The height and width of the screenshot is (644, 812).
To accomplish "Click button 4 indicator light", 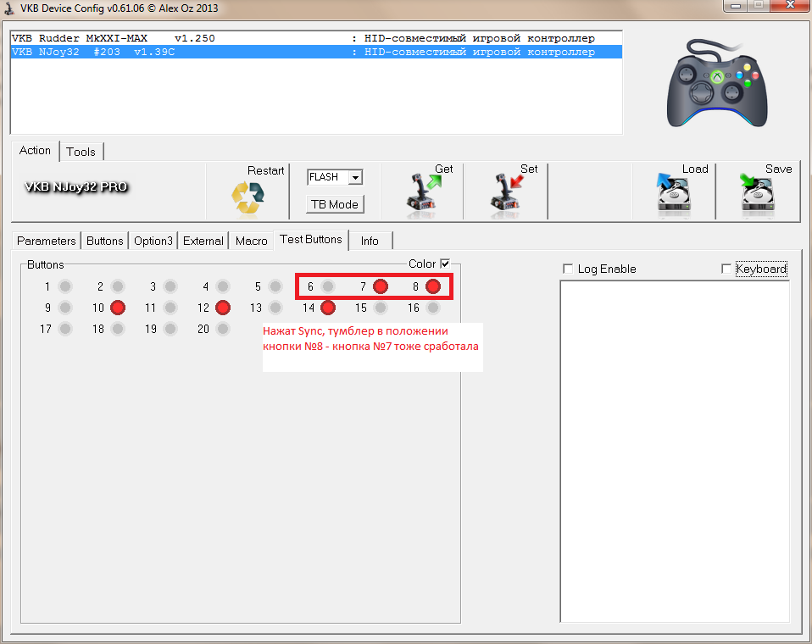I will [223, 286].
